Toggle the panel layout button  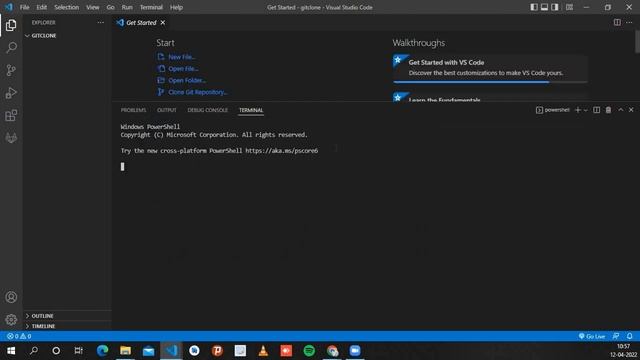[544, 7]
